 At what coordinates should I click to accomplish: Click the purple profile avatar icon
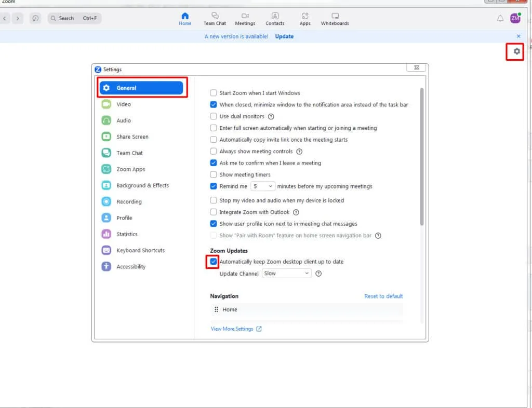coord(515,18)
